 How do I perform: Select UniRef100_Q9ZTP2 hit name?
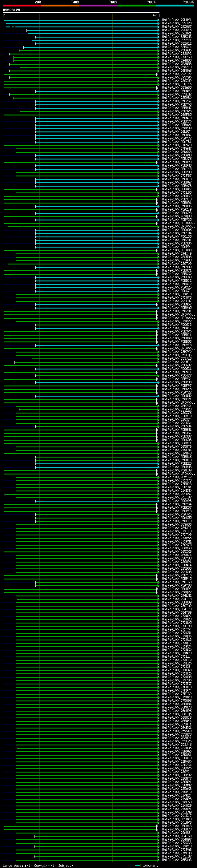(x=177, y=74)
